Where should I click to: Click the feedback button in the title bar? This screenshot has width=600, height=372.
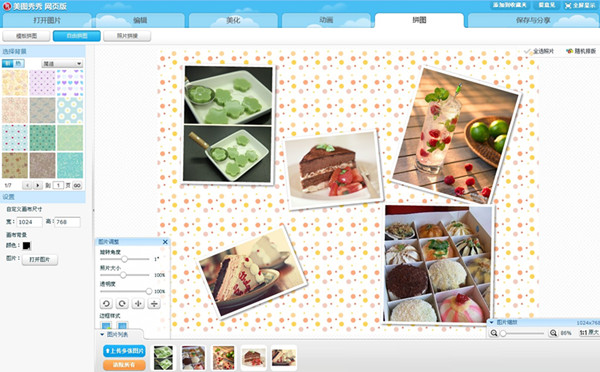tap(546, 5)
